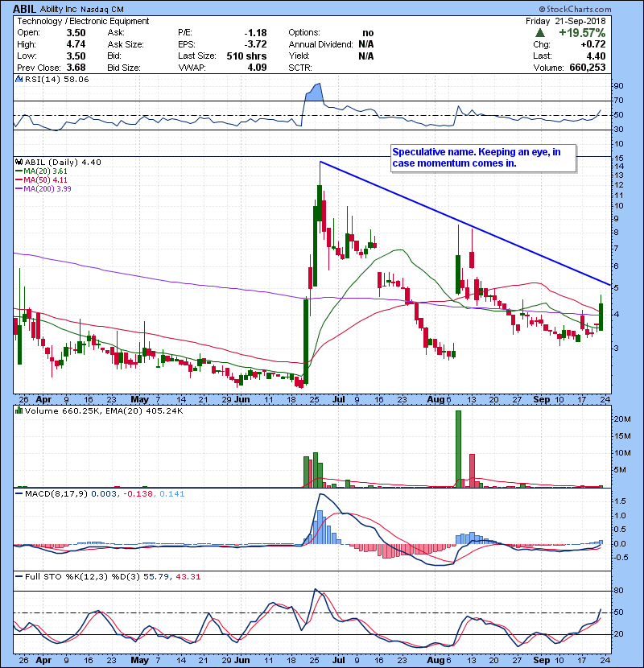This screenshot has width=644, height=668.
Task: Click the P/E value -1.18
Action: 255,33
